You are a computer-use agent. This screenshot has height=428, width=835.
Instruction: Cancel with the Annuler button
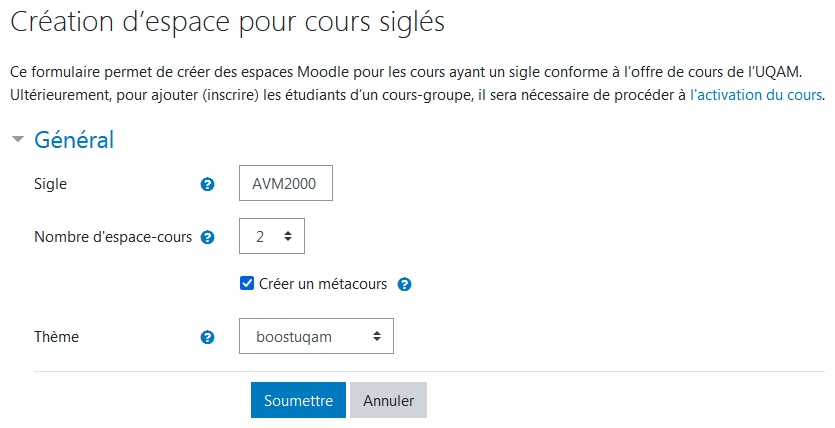click(388, 400)
